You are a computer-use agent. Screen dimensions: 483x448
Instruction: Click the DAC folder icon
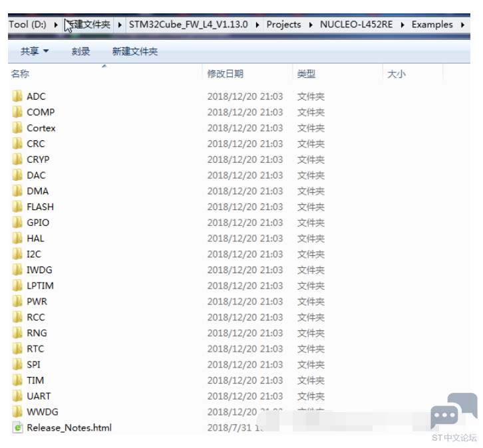click(x=17, y=175)
